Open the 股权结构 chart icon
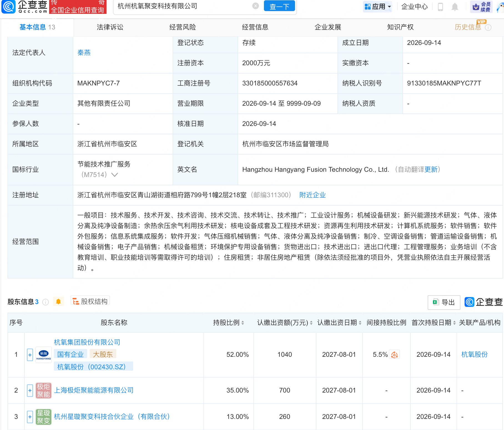Image resolution: width=504 pixels, height=430 pixels. point(76,301)
